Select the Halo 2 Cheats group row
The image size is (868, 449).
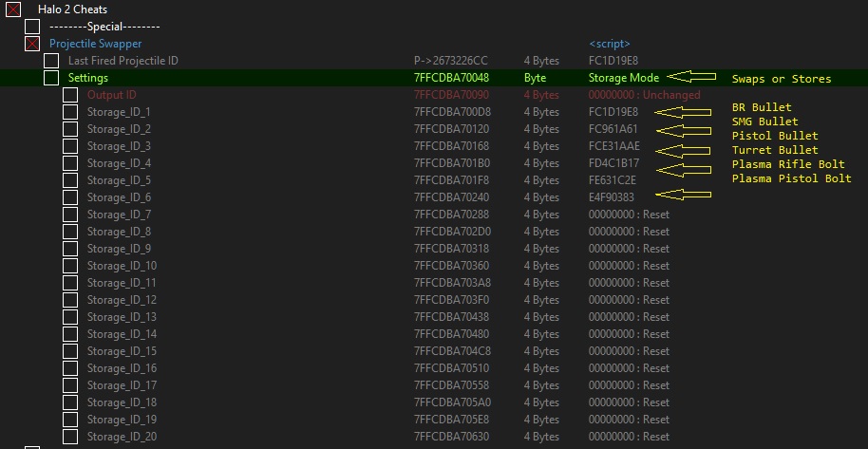click(72, 9)
